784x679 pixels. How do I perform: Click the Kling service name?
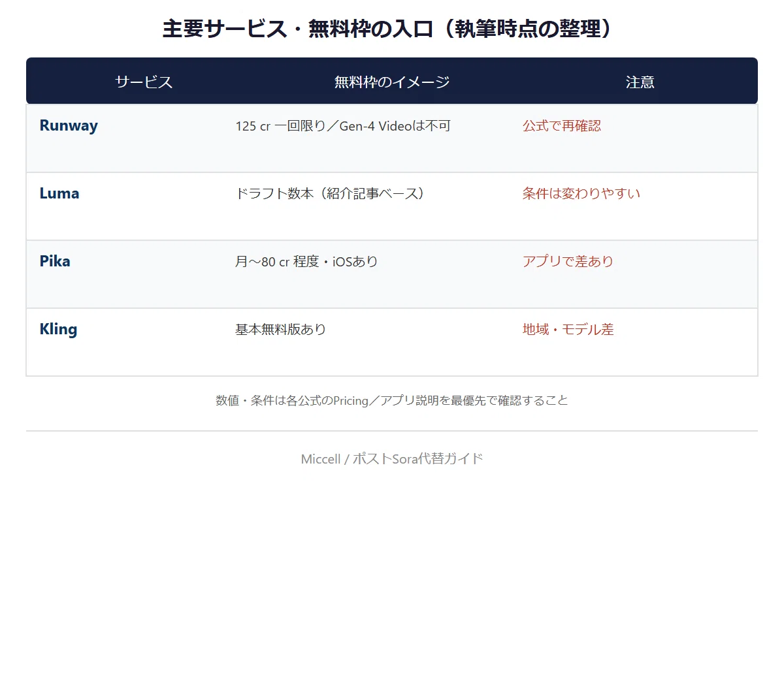(x=58, y=329)
